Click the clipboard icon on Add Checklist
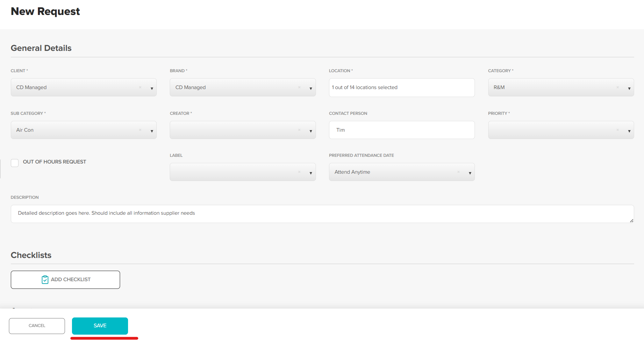This screenshot has width=644, height=341. point(45,280)
